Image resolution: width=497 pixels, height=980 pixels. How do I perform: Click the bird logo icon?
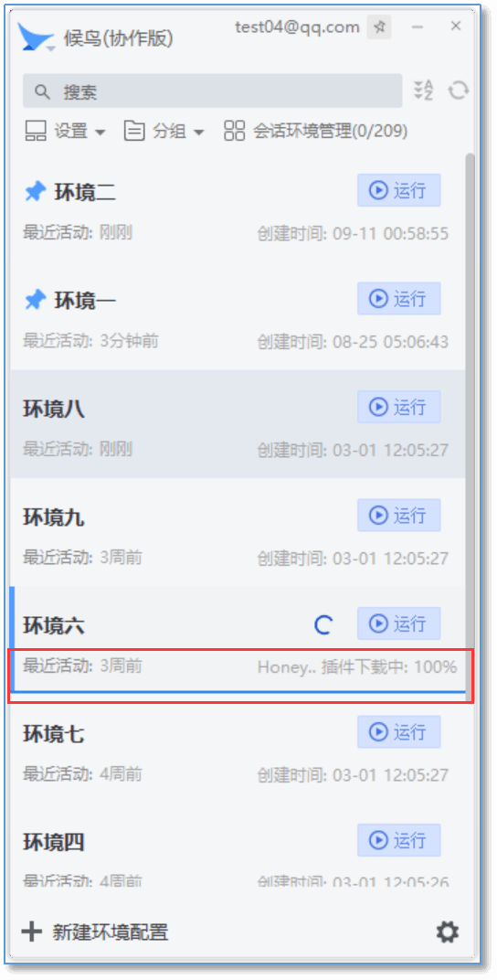coord(36,37)
